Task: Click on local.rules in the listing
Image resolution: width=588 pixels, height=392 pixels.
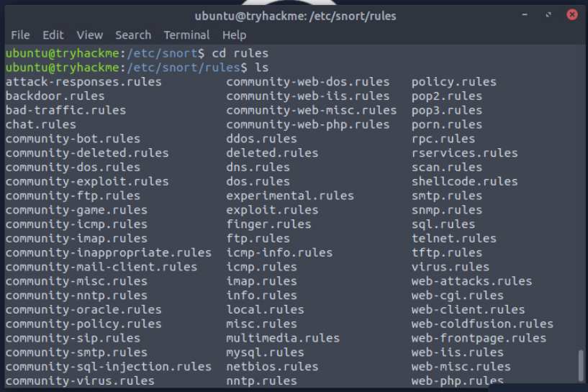Action: click(x=265, y=309)
